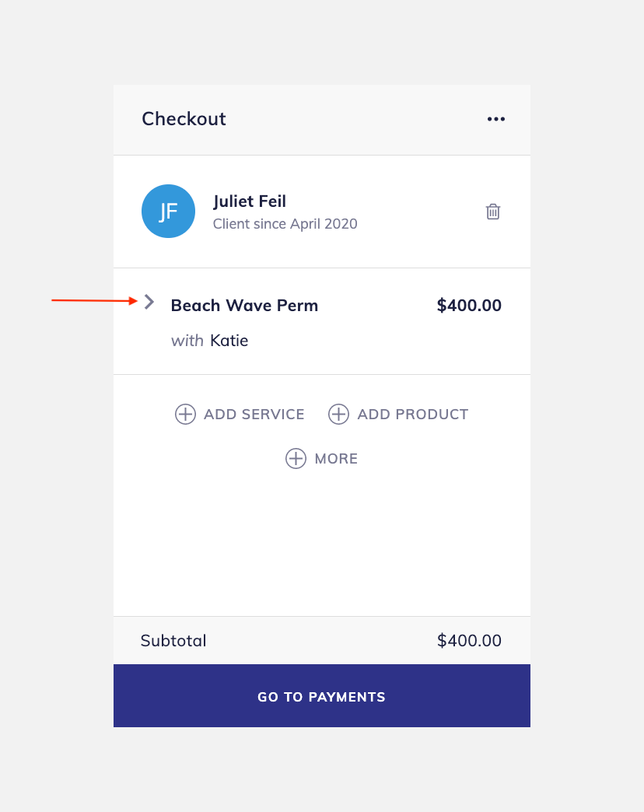This screenshot has height=812, width=644.
Task: Click the plus icon next to ADD SERVICE
Action: pos(185,414)
